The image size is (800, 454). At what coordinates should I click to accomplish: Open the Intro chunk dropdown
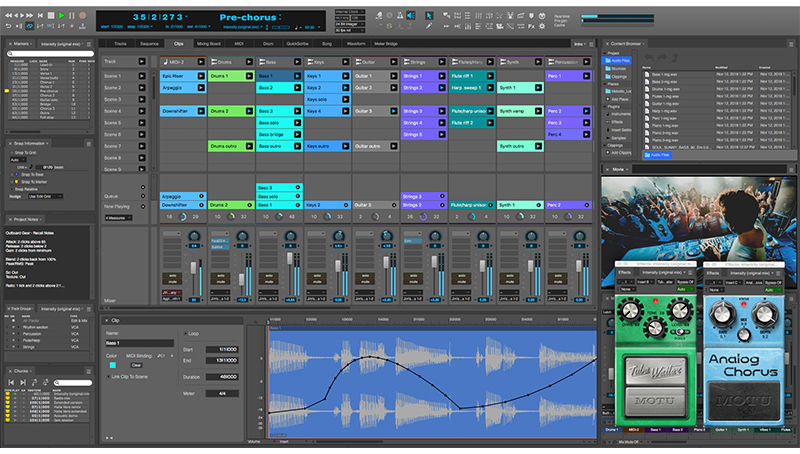coord(580,44)
